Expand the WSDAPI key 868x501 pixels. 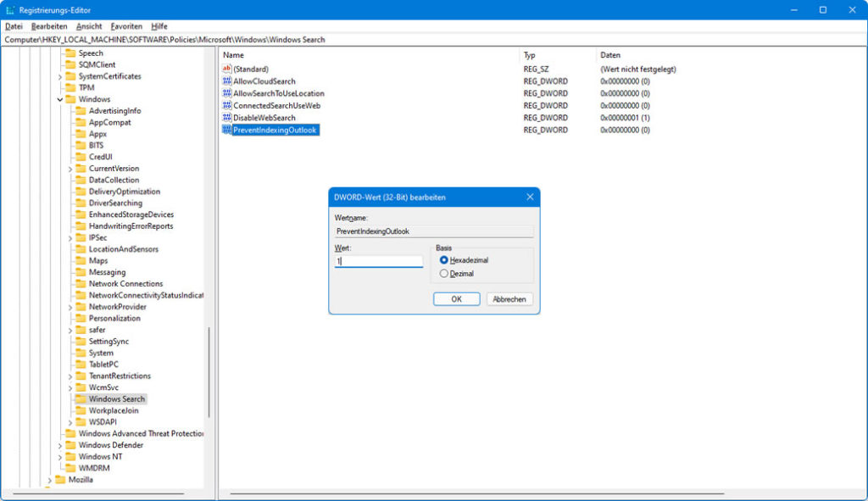[70, 422]
